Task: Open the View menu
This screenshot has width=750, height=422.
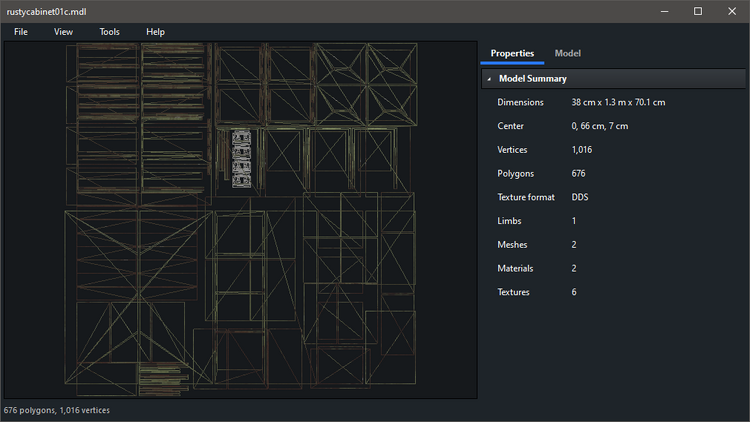Action: click(63, 32)
